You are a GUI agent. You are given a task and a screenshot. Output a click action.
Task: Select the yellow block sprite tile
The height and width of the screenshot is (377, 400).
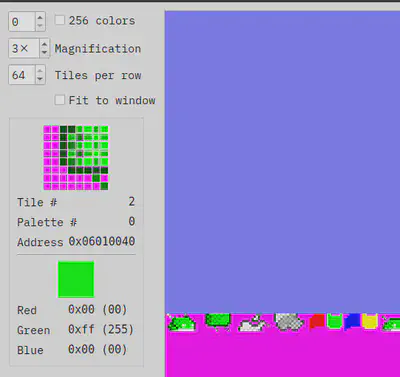coord(369,321)
